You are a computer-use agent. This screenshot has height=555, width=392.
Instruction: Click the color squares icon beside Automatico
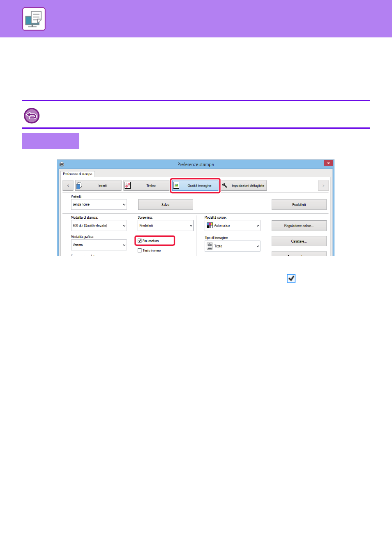click(210, 225)
